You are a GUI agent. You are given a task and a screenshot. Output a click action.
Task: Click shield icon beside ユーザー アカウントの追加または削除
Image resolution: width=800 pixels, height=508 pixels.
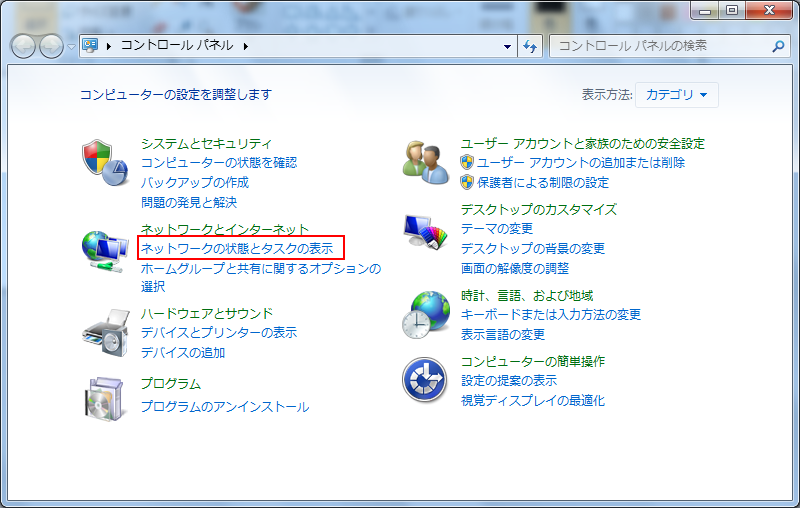[467, 162]
